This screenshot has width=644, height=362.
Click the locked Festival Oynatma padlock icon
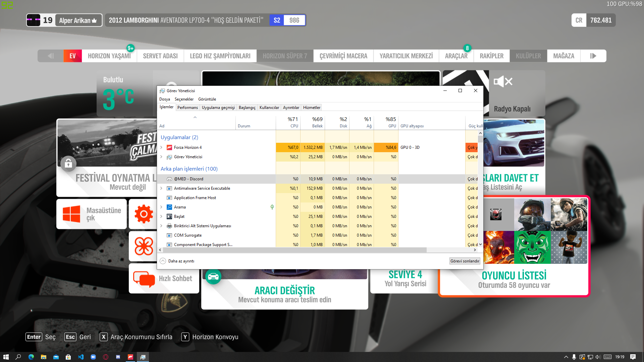coord(68,164)
